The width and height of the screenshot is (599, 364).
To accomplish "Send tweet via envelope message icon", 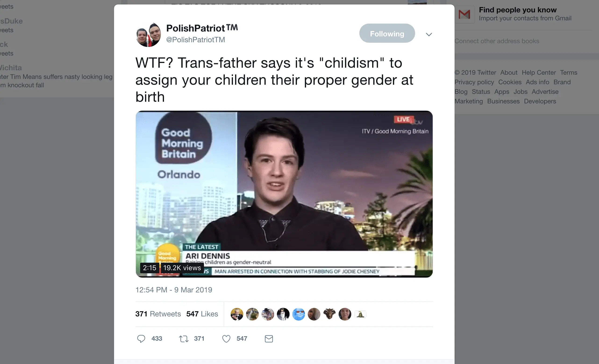I will [x=269, y=339].
